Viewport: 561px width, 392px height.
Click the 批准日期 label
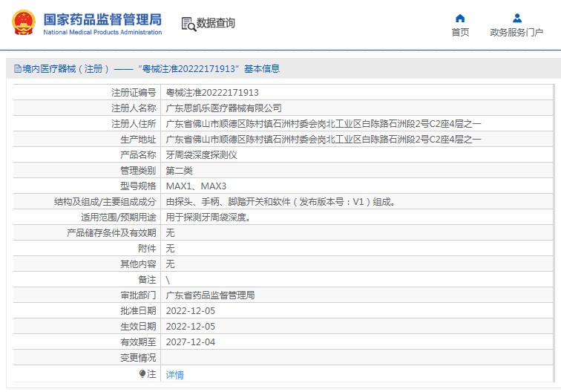coord(138,311)
